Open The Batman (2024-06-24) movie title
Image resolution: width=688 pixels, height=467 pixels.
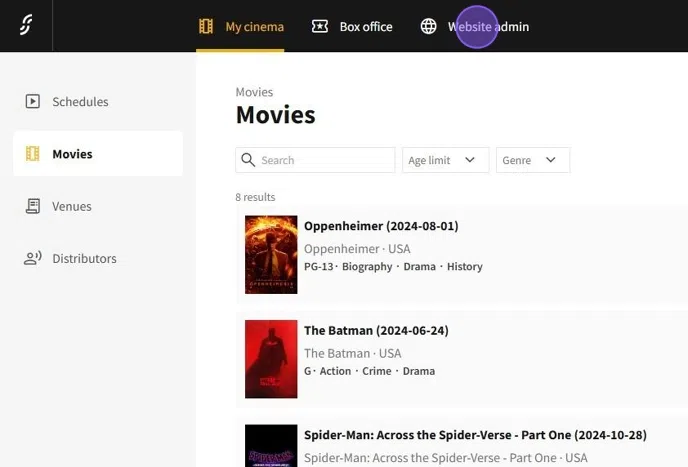pos(376,330)
